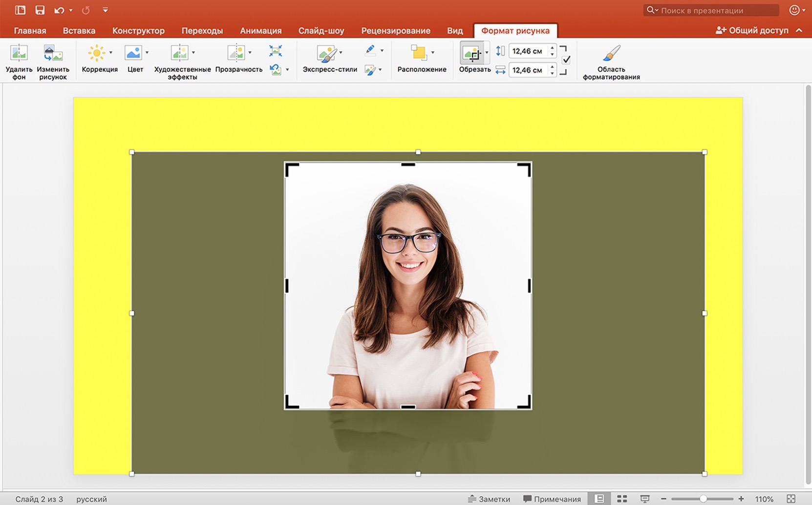This screenshot has height=505, width=812.
Task: Expand the undo history dropdown arrow
Action: point(71,10)
